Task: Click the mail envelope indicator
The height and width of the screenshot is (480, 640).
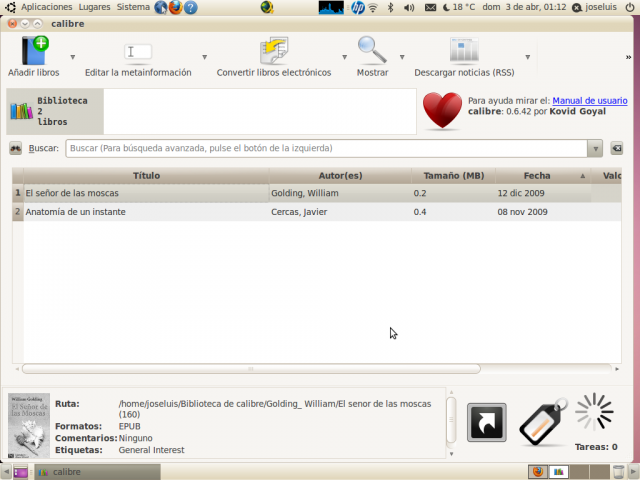Action: 430,7
